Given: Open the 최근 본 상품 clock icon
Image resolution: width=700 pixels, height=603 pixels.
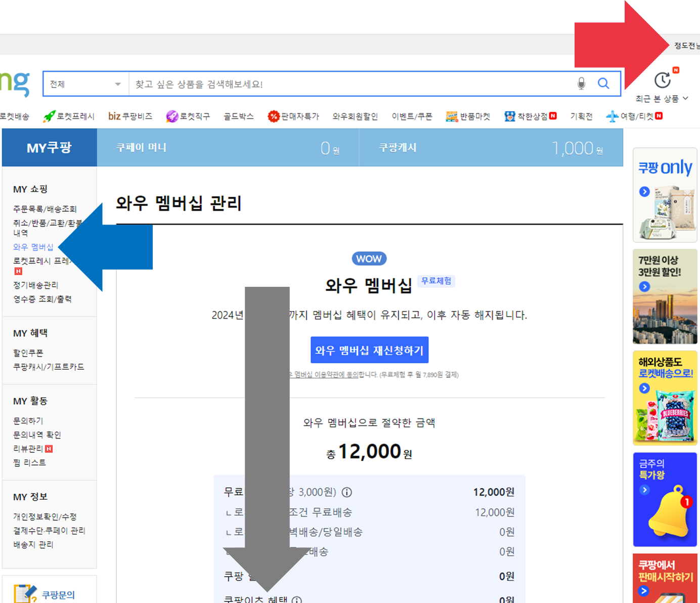Looking at the screenshot, I should (x=662, y=80).
